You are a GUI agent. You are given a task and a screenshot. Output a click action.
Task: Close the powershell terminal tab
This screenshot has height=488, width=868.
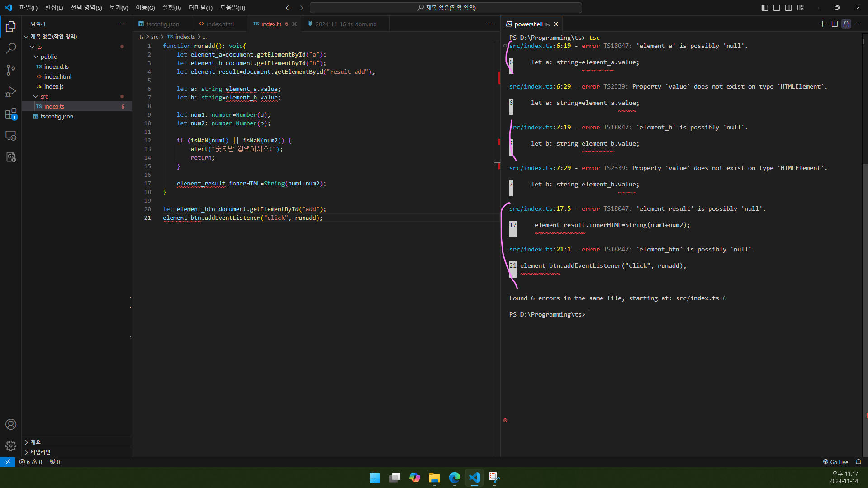[x=556, y=24]
